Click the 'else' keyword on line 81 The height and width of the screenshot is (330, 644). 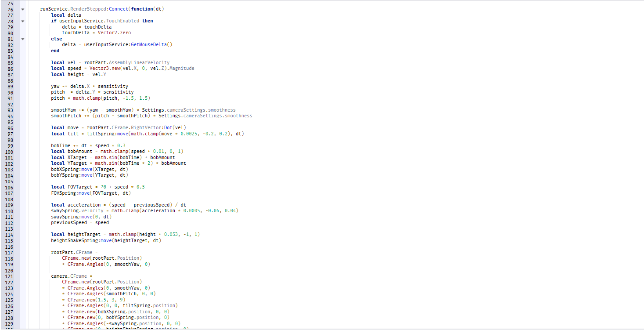(56, 39)
